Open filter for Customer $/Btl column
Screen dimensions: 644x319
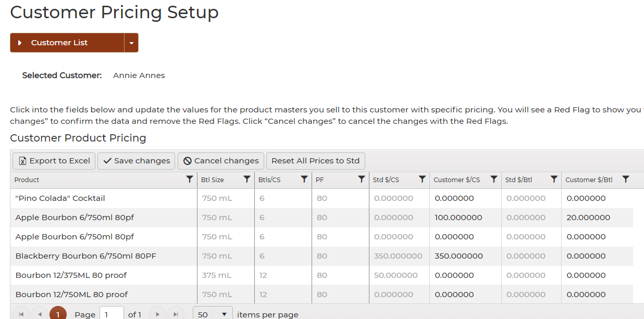click(626, 179)
